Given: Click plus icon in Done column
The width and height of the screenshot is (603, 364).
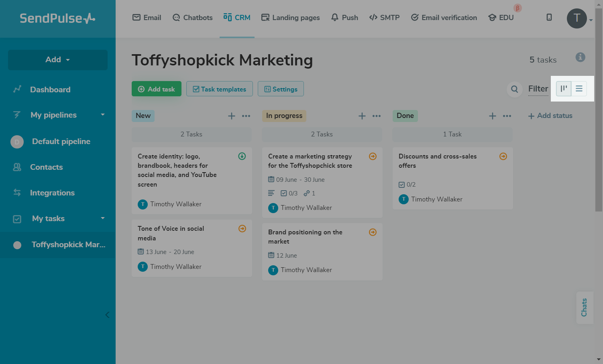Looking at the screenshot, I should [x=493, y=116].
